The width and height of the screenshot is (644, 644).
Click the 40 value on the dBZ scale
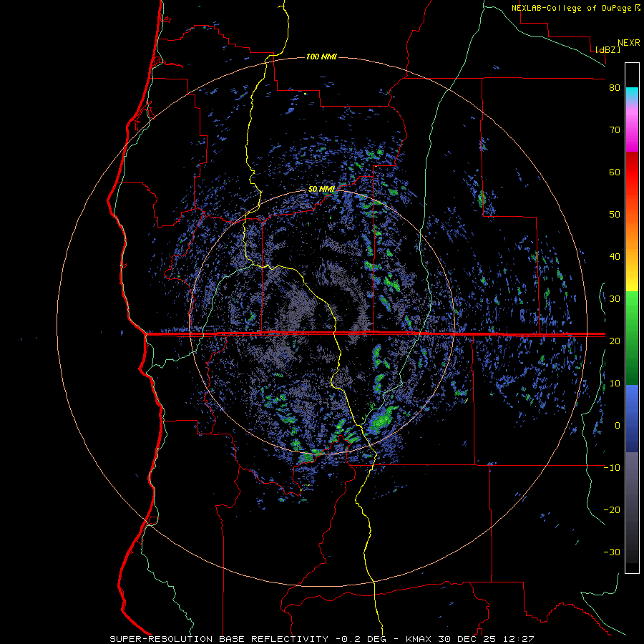point(615,257)
